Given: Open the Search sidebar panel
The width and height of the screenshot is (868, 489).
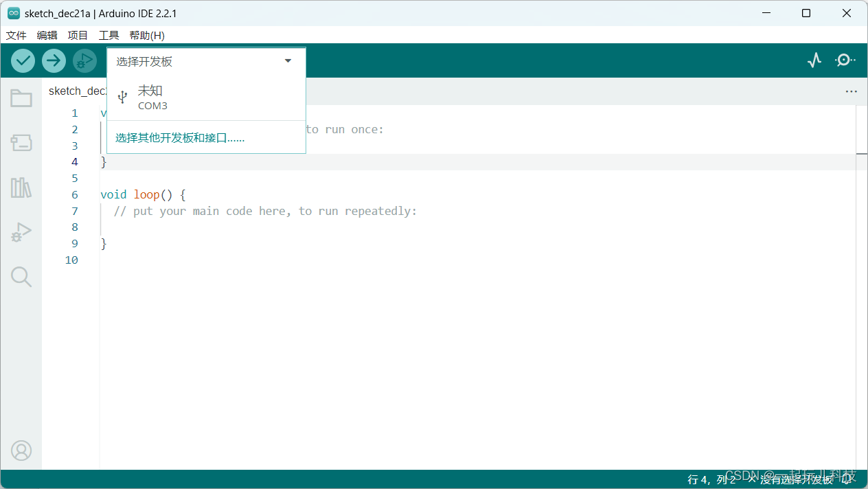Looking at the screenshot, I should (21, 277).
